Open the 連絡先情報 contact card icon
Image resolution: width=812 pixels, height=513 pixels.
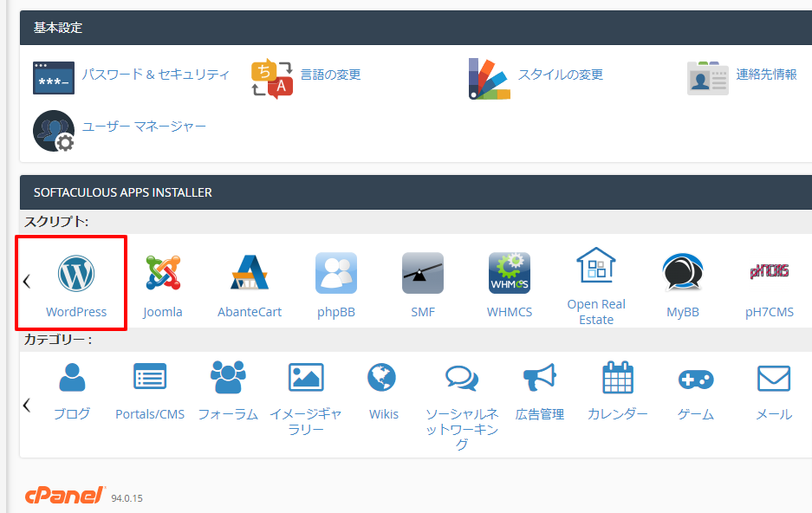pos(708,78)
